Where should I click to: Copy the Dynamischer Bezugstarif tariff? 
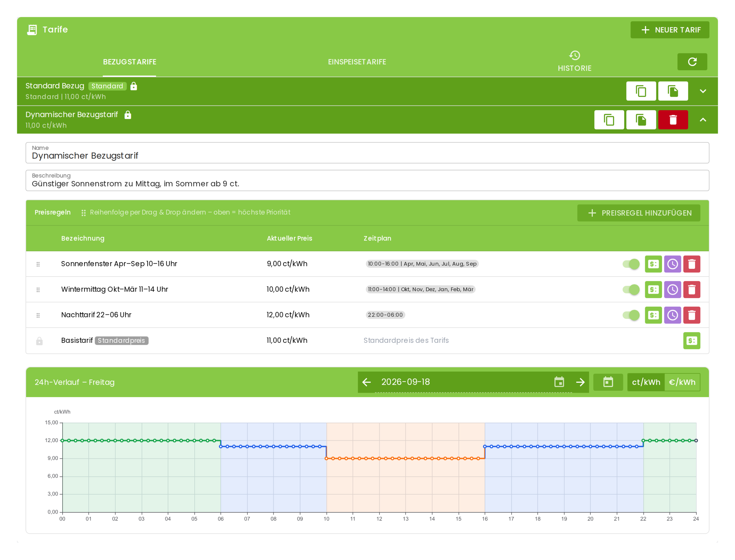[609, 120]
